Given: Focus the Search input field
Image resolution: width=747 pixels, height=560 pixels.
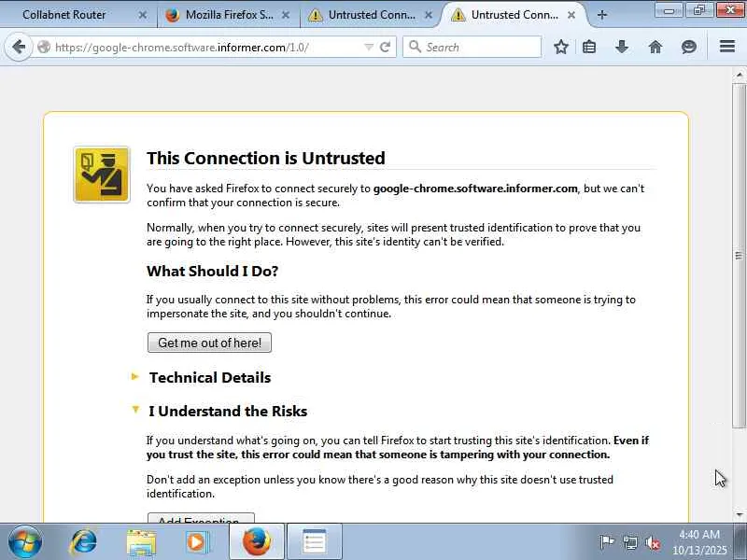Looking at the screenshot, I should (472, 47).
